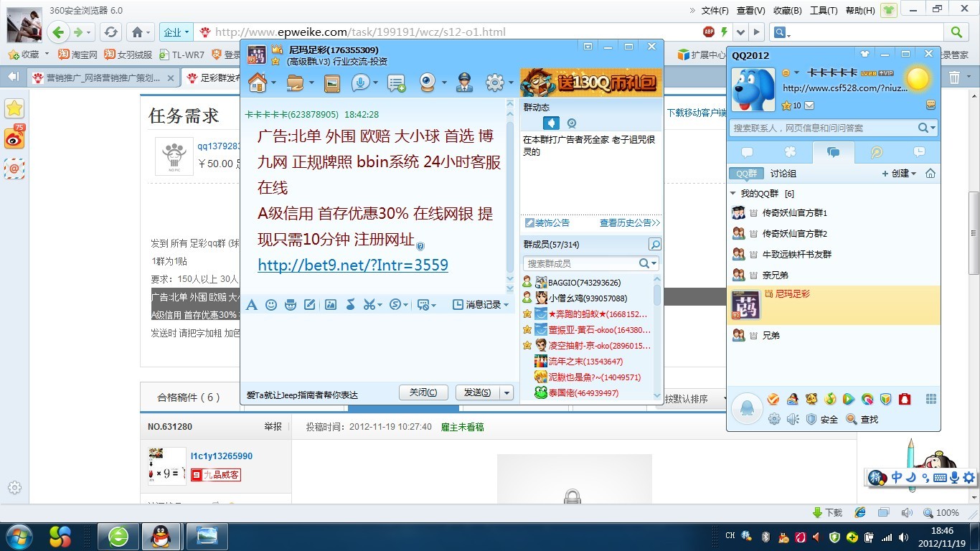This screenshot has height=551, width=980.
Task: Toggle group activity speaker tab
Action: click(x=551, y=123)
